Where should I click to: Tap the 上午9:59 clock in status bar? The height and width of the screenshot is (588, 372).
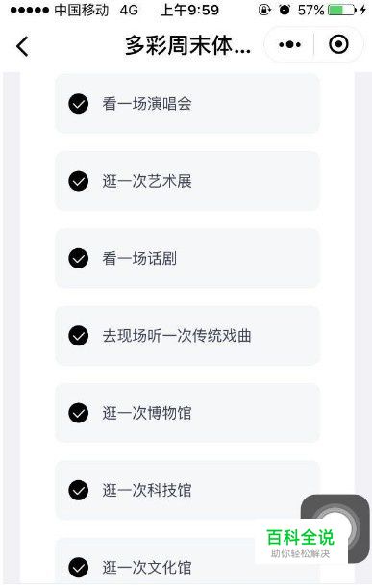(x=189, y=11)
